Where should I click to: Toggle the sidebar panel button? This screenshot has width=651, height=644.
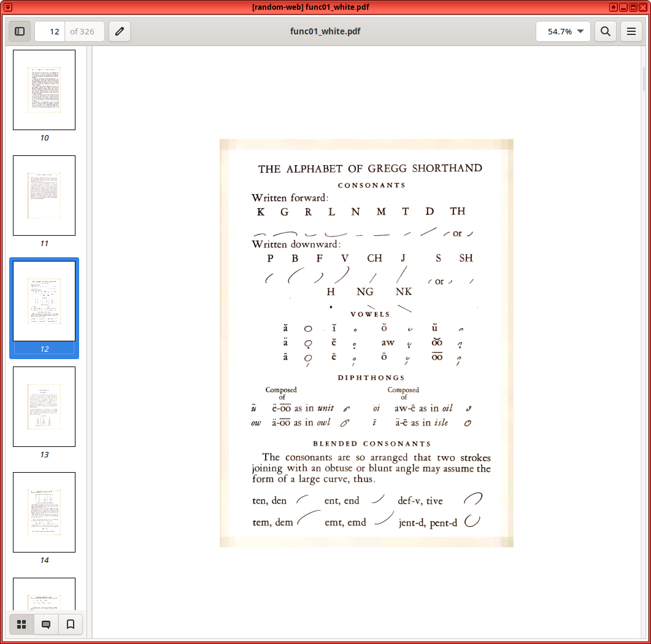(x=20, y=31)
